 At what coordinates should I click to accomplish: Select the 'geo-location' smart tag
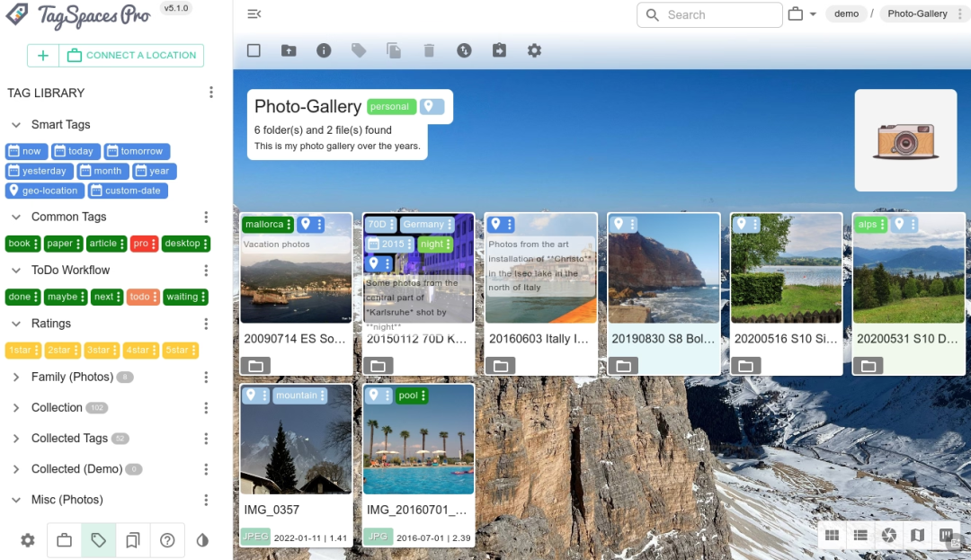click(44, 191)
